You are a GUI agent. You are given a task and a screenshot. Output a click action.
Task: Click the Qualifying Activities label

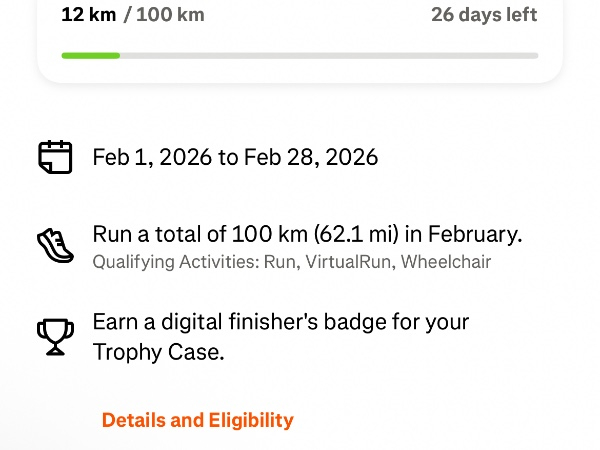[176, 262]
